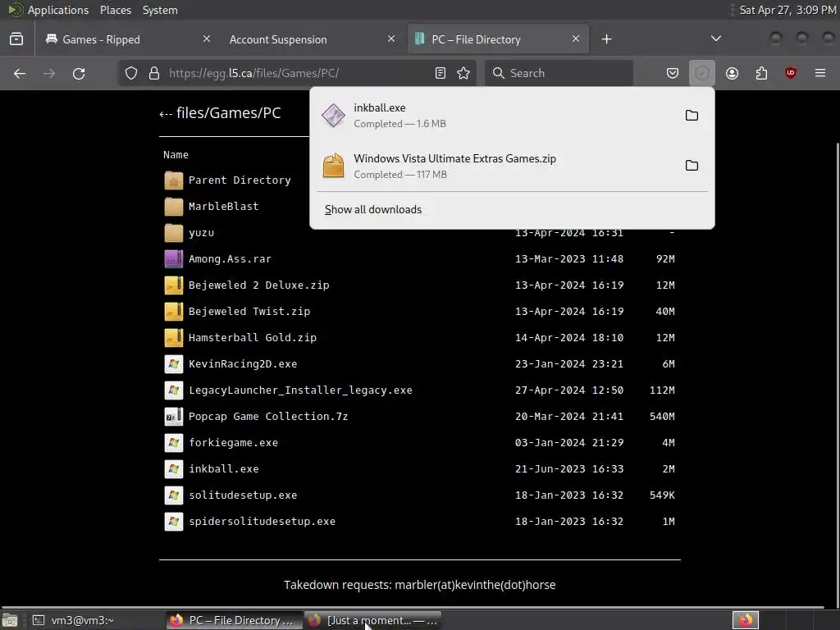Open the Firefox hamburger menu
The image size is (840, 630).
(820, 73)
